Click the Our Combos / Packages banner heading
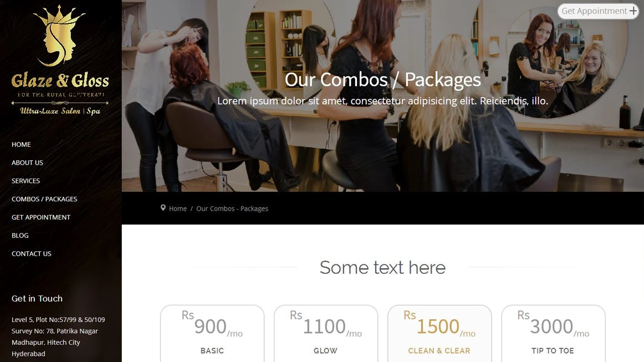Screen dimensions: 644x362 point(382,80)
